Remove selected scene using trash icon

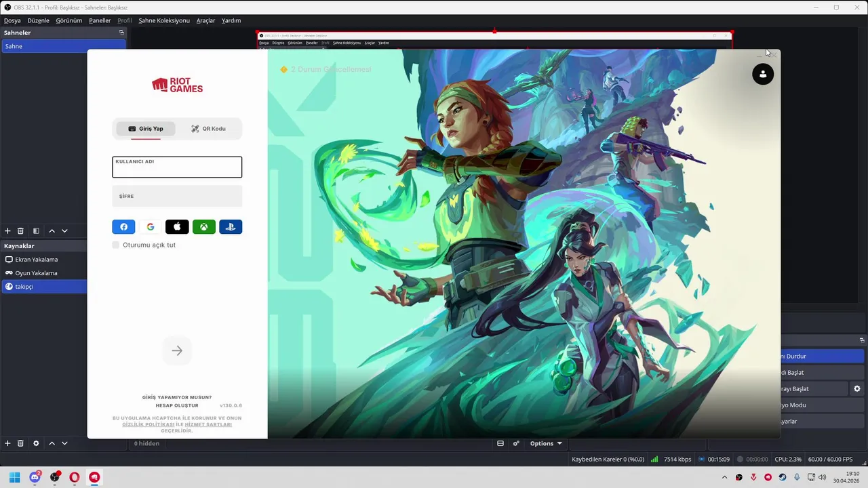click(20, 231)
